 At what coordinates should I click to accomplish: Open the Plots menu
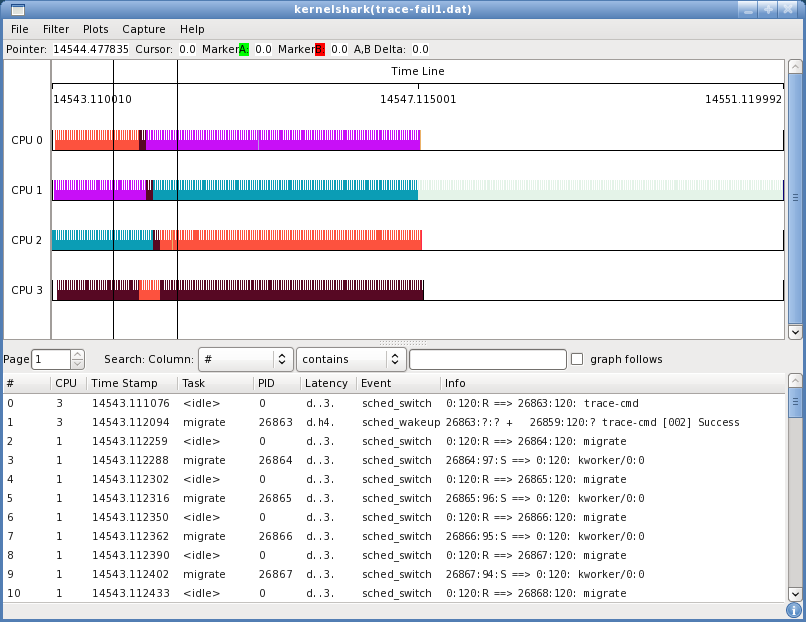[96, 30]
